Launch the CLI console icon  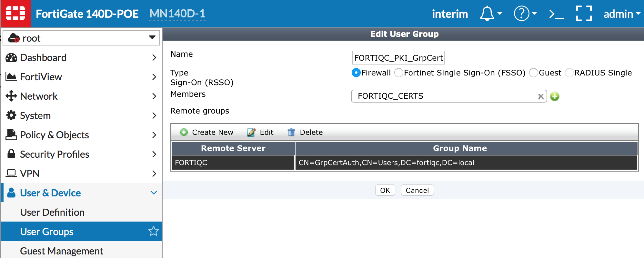(556, 14)
